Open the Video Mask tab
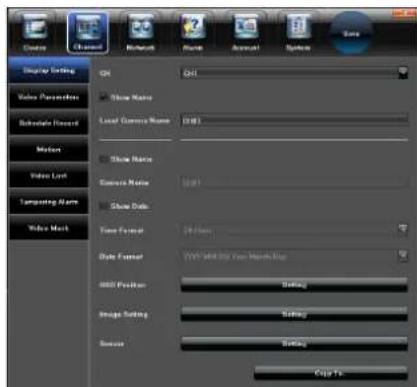The width and height of the screenshot is (417, 387). (49, 228)
